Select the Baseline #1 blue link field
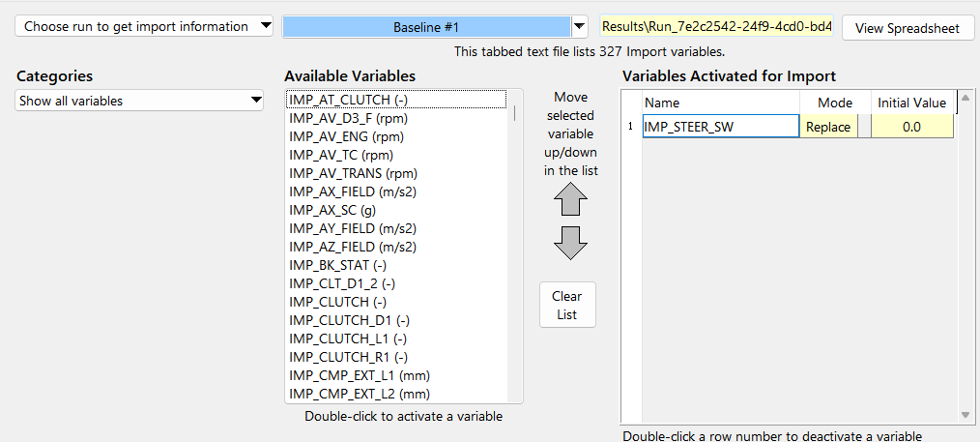The width and height of the screenshot is (980, 442). [426, 27]
